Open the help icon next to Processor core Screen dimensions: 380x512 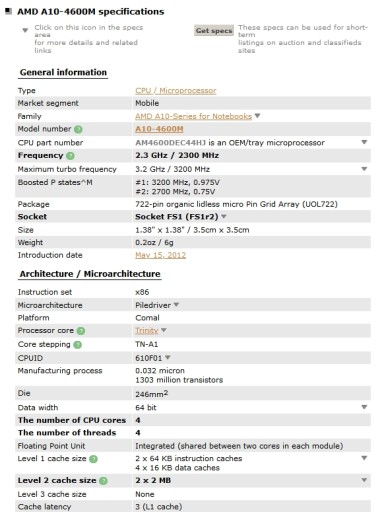tap(81, 331)
